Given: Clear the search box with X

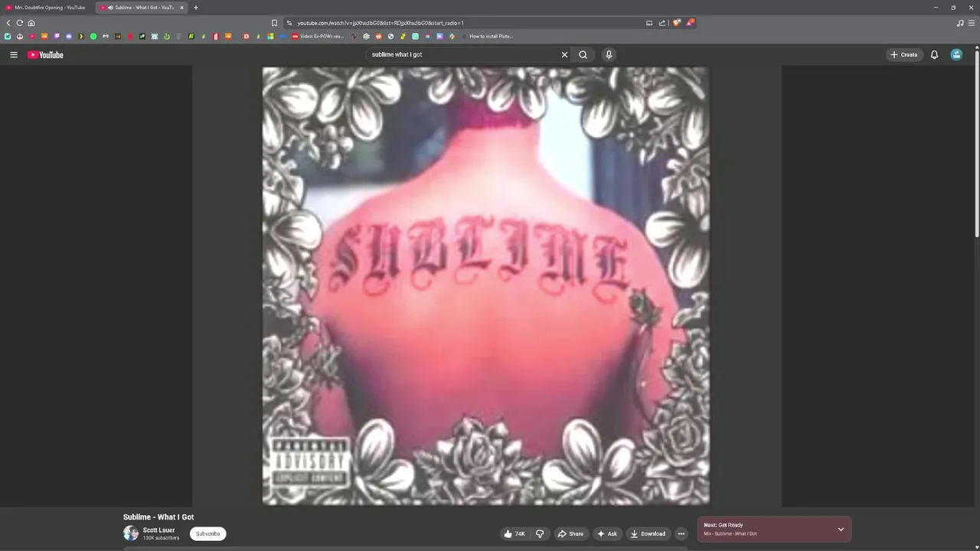Looking at the screenshot, I should tap(564, 54).
